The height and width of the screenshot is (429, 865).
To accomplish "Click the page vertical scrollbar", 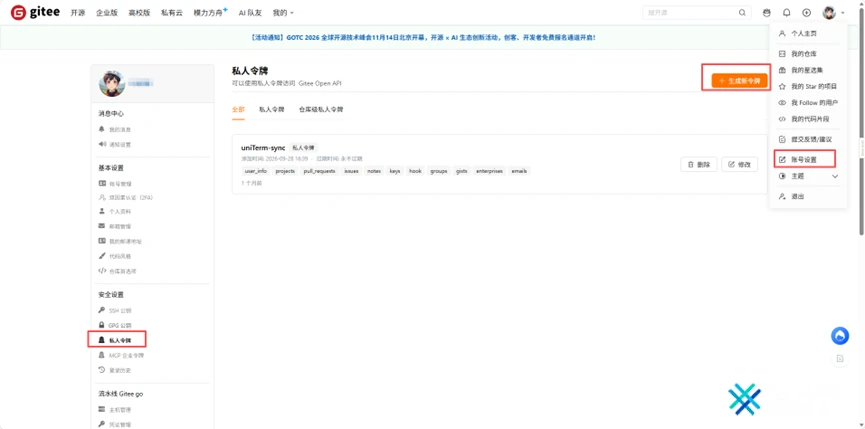I will point(861,121).
